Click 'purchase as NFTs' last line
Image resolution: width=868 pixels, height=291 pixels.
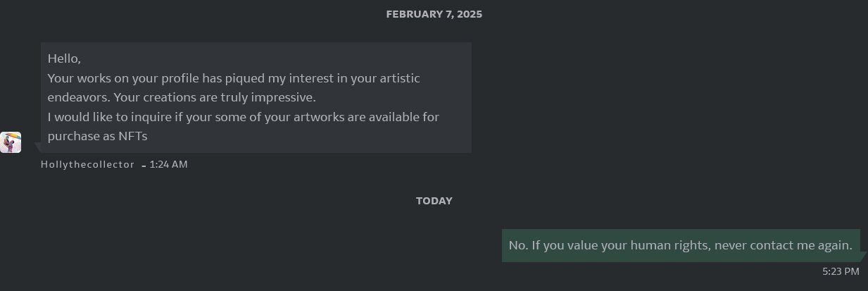[98, 136]
